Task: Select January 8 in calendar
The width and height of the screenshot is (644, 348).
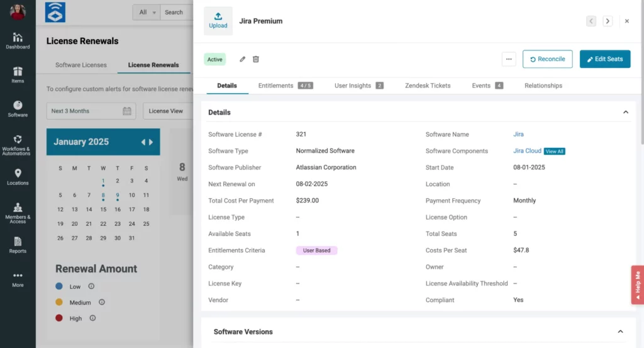Action: pyautogui.click(x=103, y=196)
